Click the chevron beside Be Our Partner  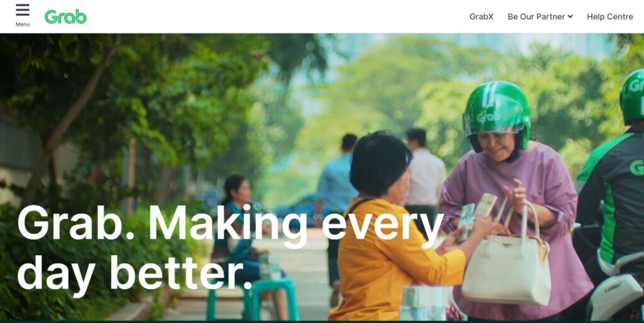pos(570,17)
